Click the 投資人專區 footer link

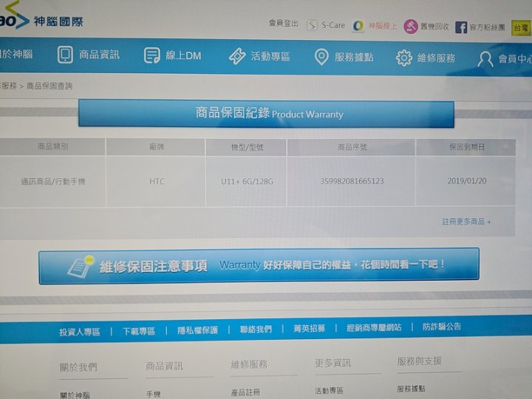point(79,332)
